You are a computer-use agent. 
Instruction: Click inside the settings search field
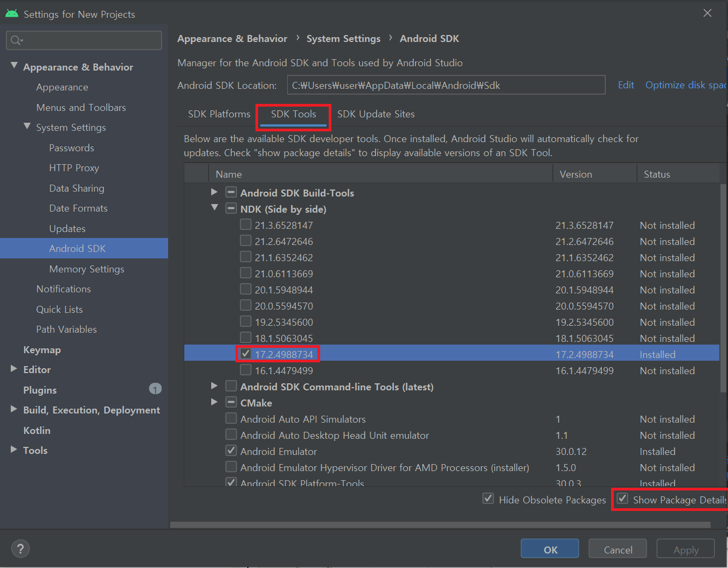pyautogui.click(x=84, y=40)
